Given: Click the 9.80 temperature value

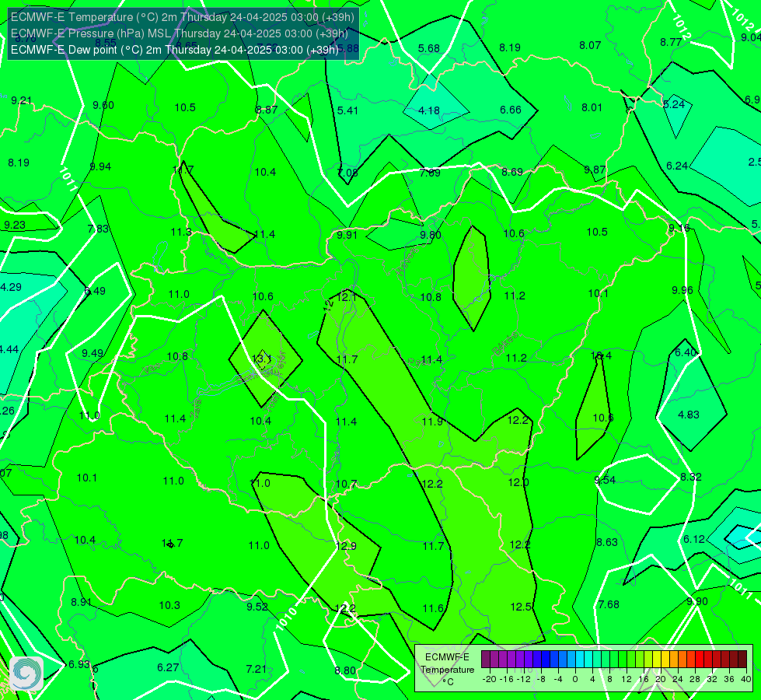Looking at the screenshot, I should click(431, 235).
